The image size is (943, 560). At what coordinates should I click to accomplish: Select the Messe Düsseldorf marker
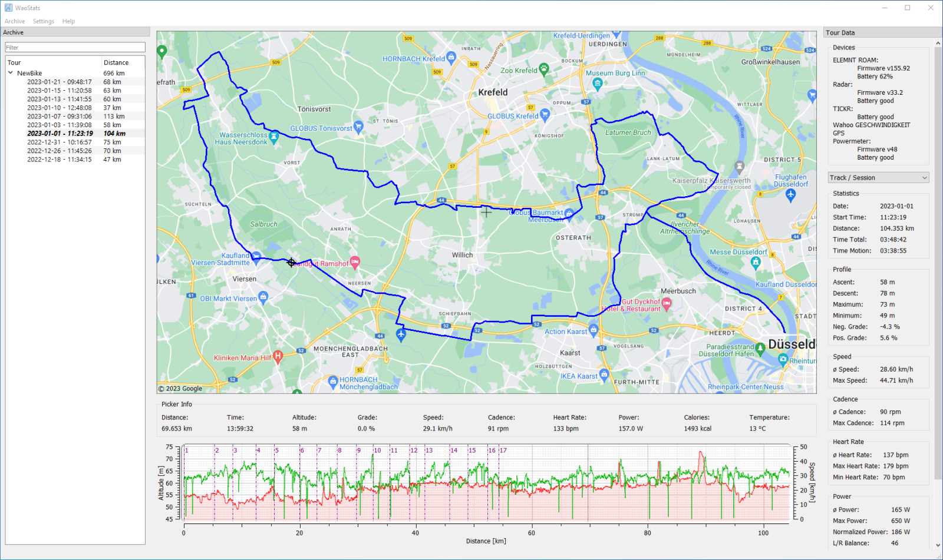point(756,263)
